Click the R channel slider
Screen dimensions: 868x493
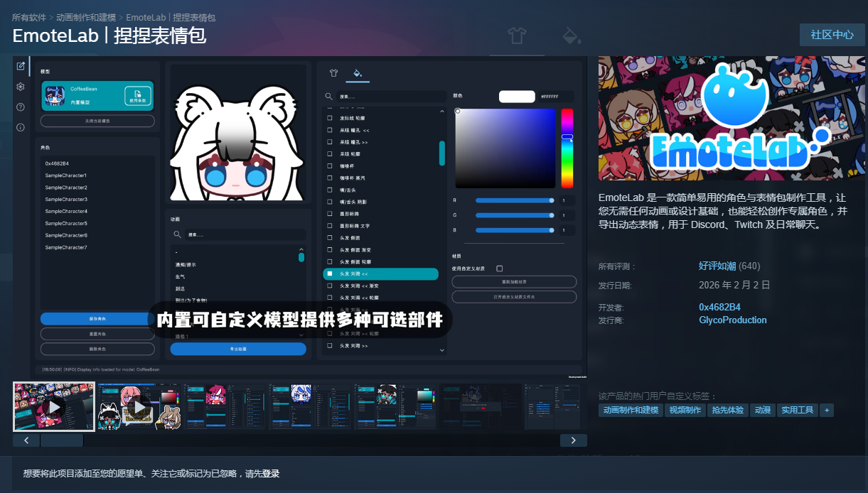[x=515, y=200]
